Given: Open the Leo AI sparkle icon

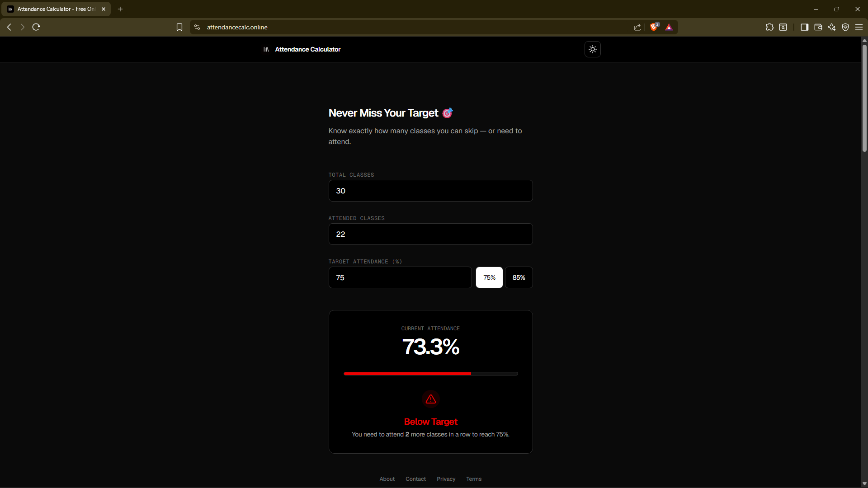Looking at the screenshot, I should [831, 27].
